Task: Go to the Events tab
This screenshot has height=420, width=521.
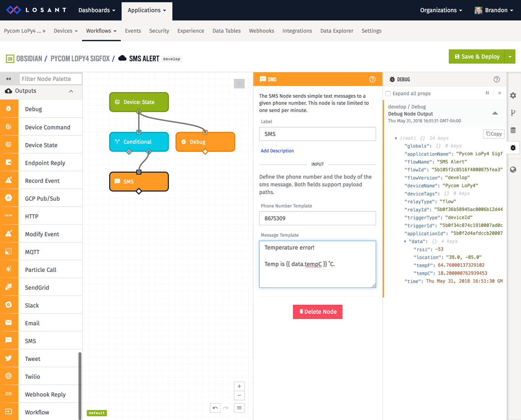Action: (x=133, y=31)
